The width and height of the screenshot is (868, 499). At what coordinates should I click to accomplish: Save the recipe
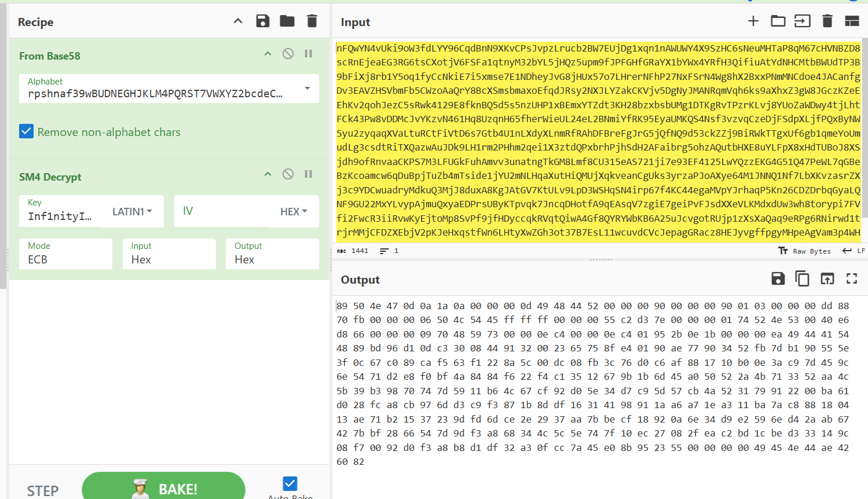[263, 21]
